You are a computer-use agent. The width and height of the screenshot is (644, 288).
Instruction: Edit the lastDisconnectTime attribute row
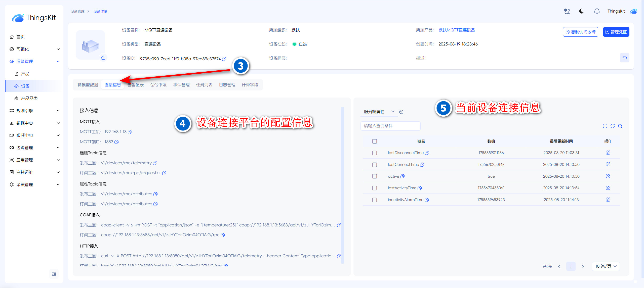click(x=608, y=153)
